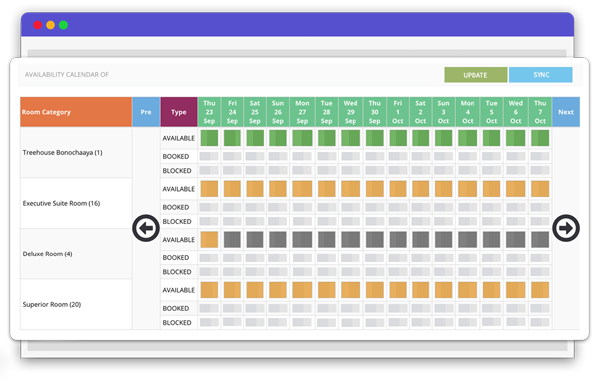Image resolution: width=600 pixels, height=379 pixels.
Task: Click the Deluxe Room (4) row label
Action: click(x=47, y=254)
